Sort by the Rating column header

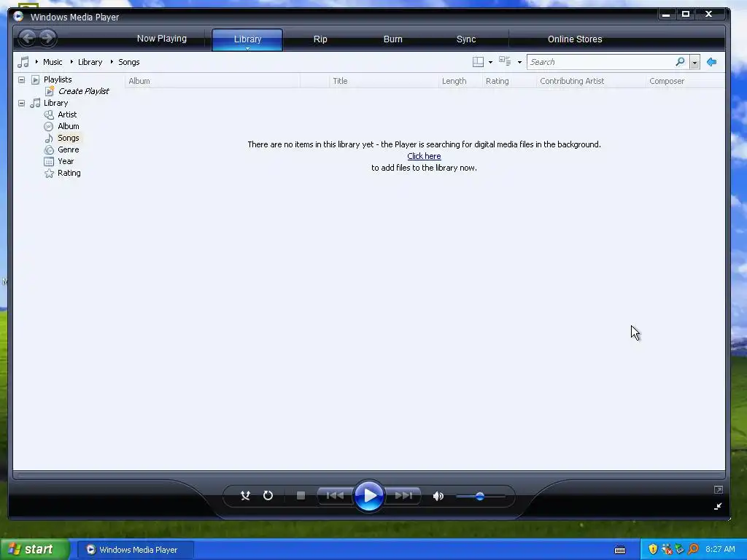[x=509, y=81]
